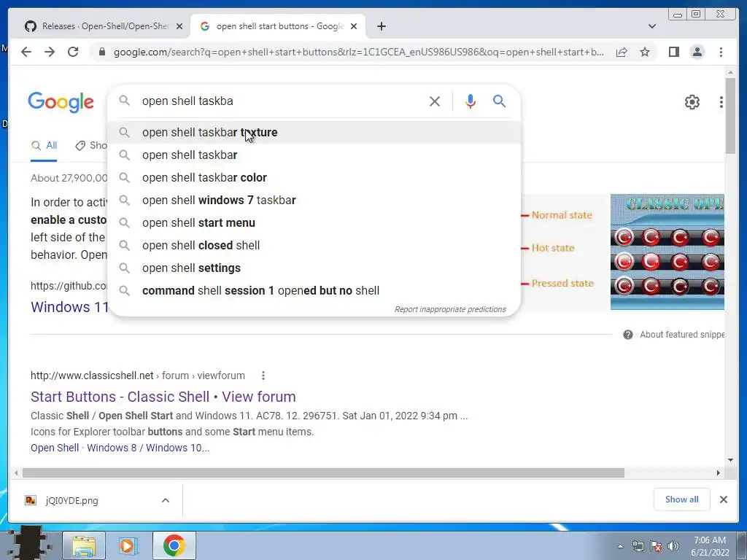Click the taskbar clock showing 7:06 AM
The height and width of the screenshot is (560, 747).
click(710, 546)
